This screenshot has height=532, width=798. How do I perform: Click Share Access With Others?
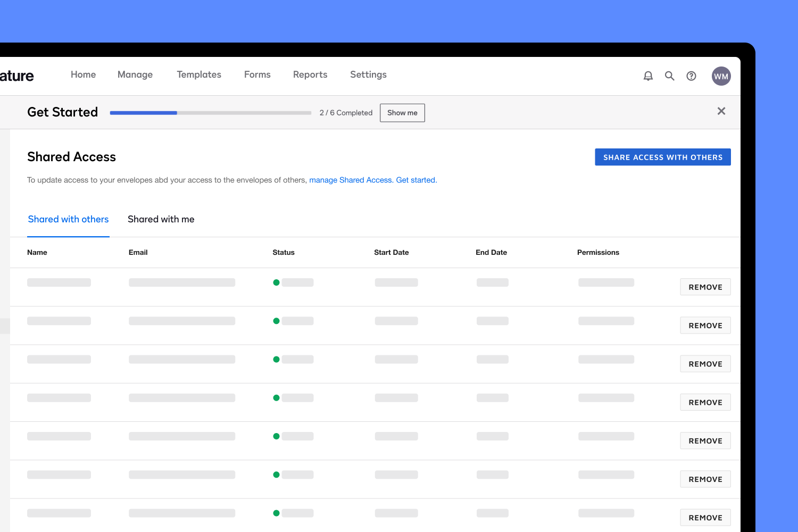pyautogui.click(x=662, y=157)
